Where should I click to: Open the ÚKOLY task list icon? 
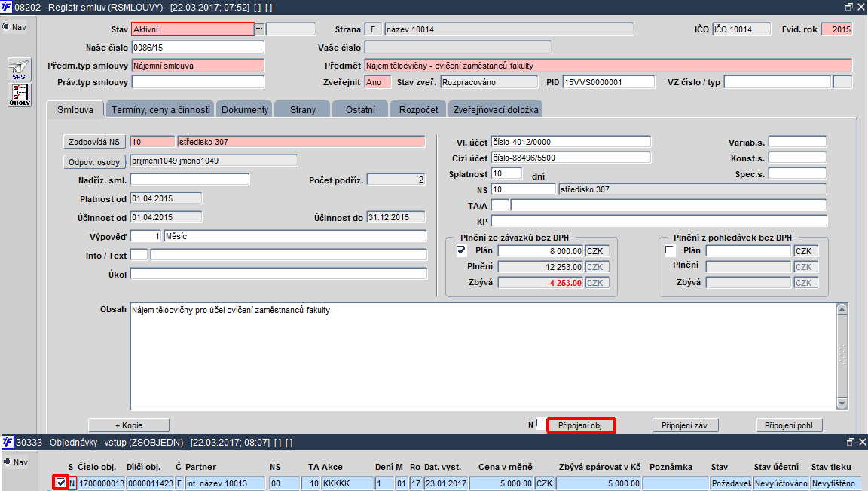[20, 95]
